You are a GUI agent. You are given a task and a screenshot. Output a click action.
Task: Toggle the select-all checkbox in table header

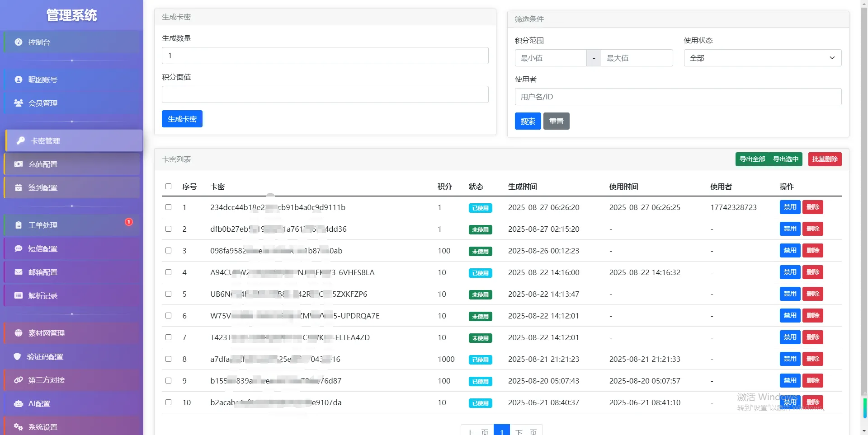click(x=169, y=187)
